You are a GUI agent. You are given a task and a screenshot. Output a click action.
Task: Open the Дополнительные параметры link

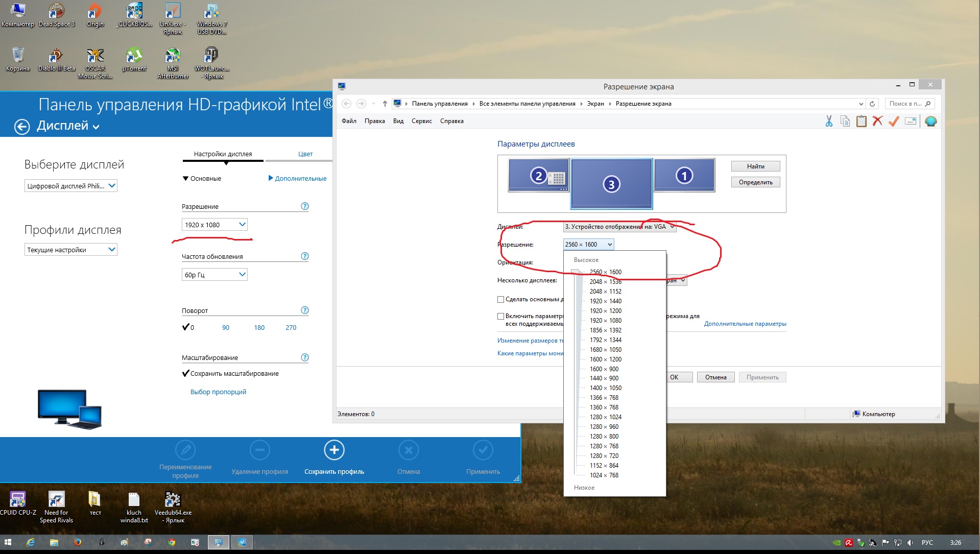coord(745,324)
